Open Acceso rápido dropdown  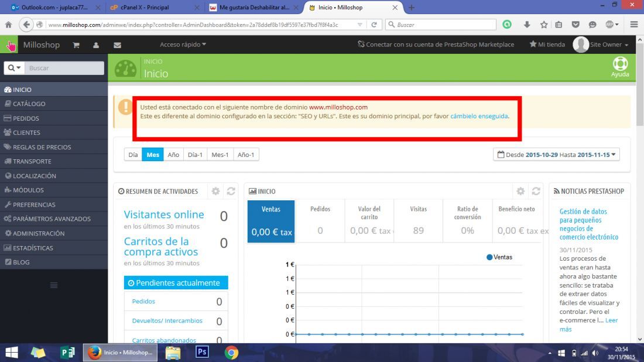click(x=183, y=45)
